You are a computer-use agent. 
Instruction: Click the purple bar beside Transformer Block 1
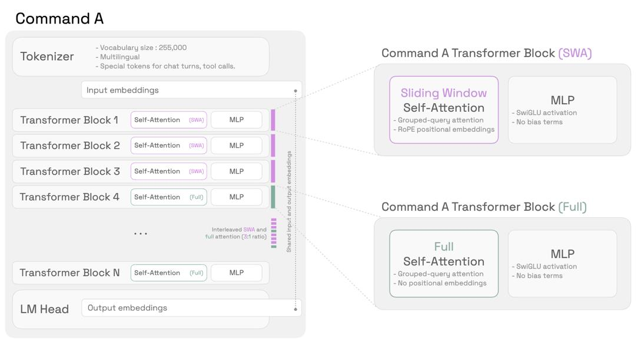click(273, 120)
